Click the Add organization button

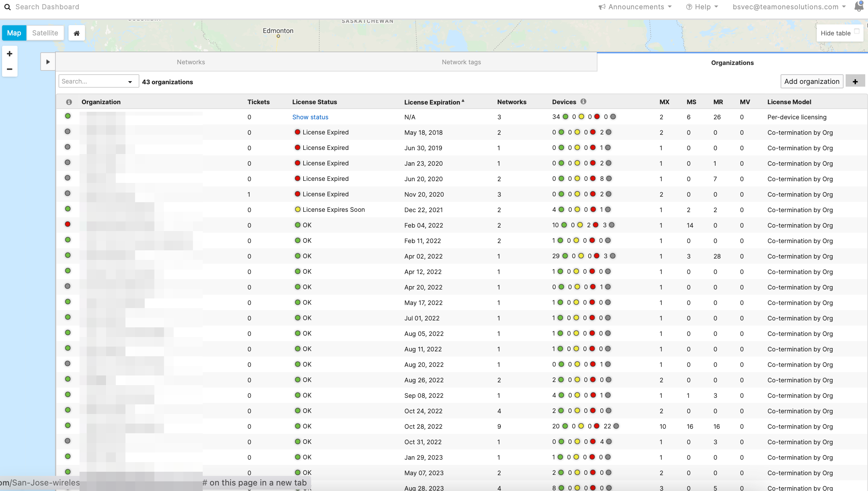(811, 81)
